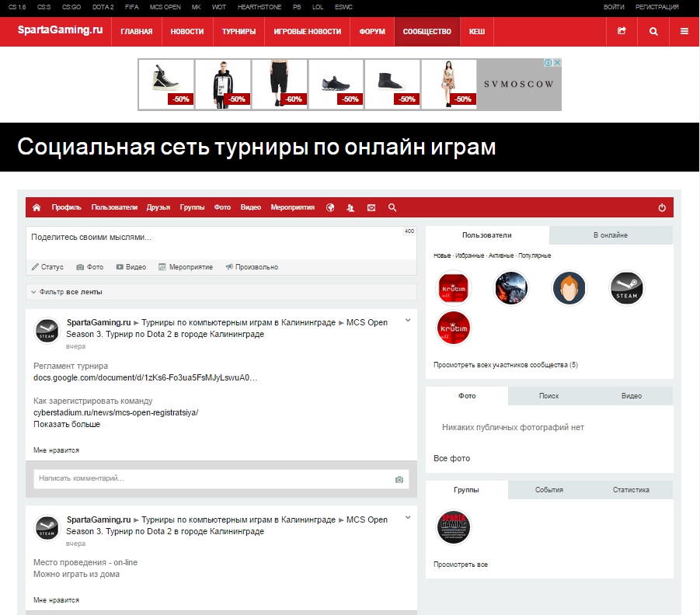The height and width of the screenshot is (615, 700).
Task: Open ГЛАВНАЯ in main navigation
Action: (x=137, y=32)
